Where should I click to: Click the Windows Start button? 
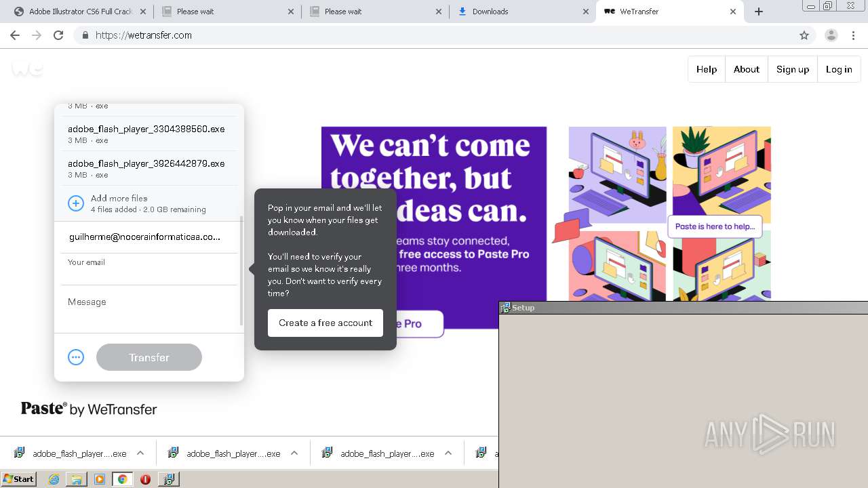coord(18,479)
